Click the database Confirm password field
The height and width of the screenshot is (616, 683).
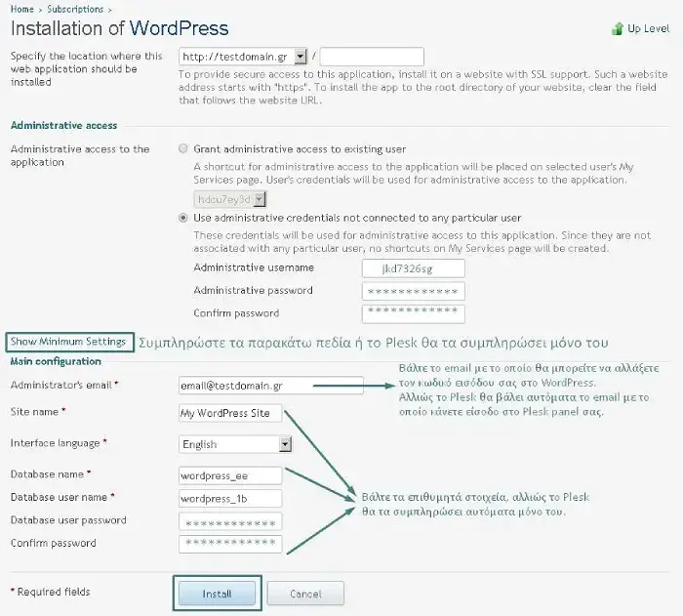(230, 544)
